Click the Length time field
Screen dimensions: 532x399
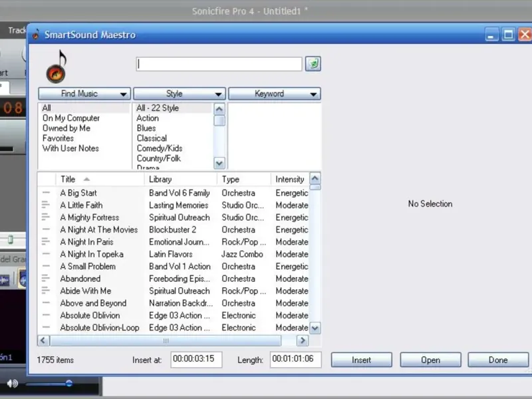295,359
